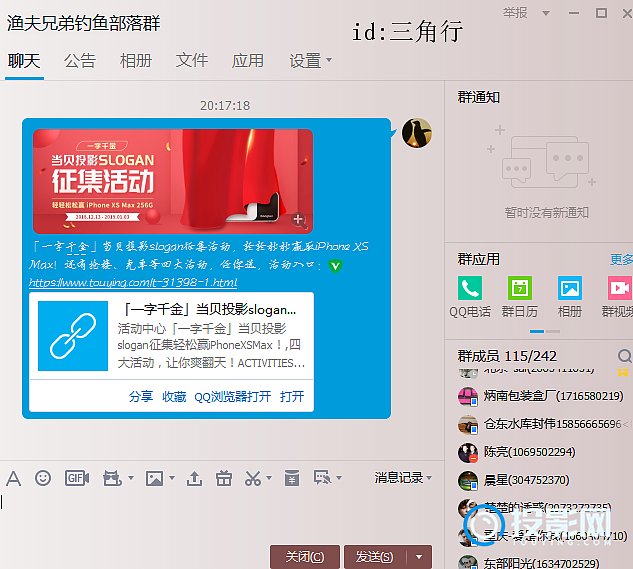Click the chat bubble screen-share icon
The height and width of the screenshot is (569, 633).
[x=322, y=477]
